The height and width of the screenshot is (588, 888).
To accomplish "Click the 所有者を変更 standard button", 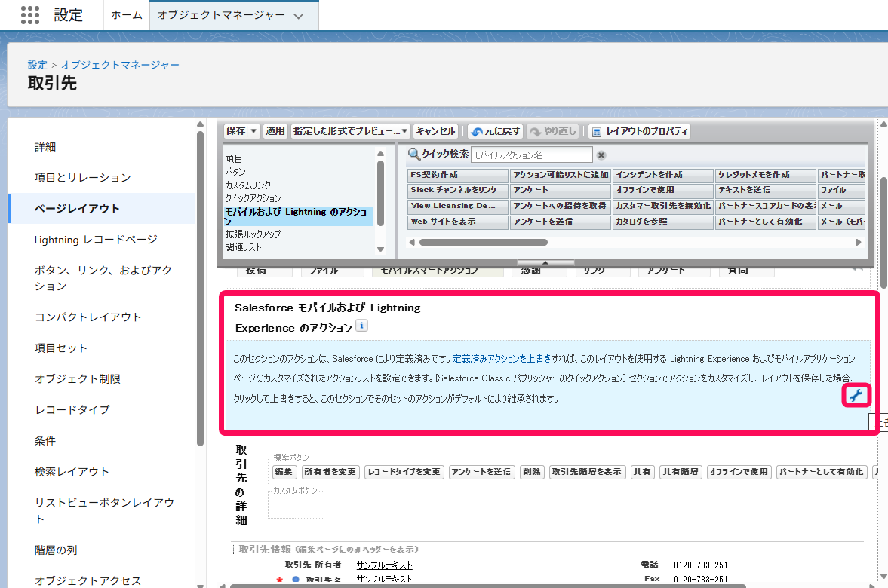I will click(x=330, y=472).
